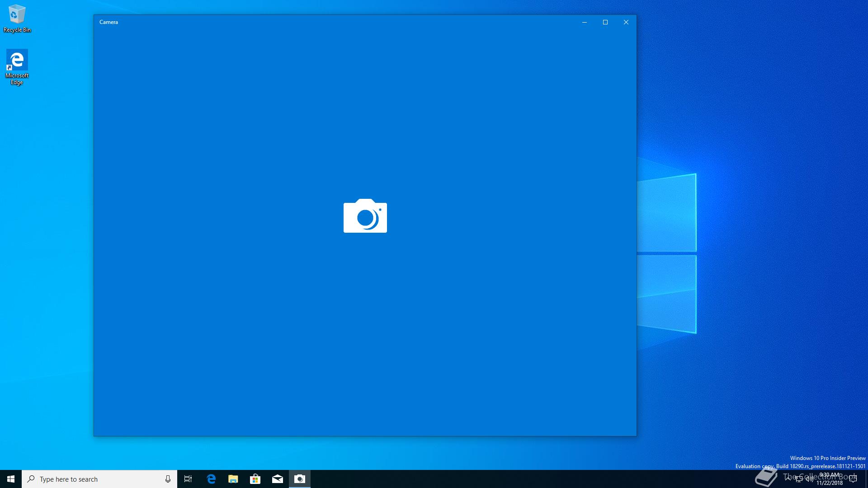Open the clock and date flyout
868x488 pixels.
point(830,479)
